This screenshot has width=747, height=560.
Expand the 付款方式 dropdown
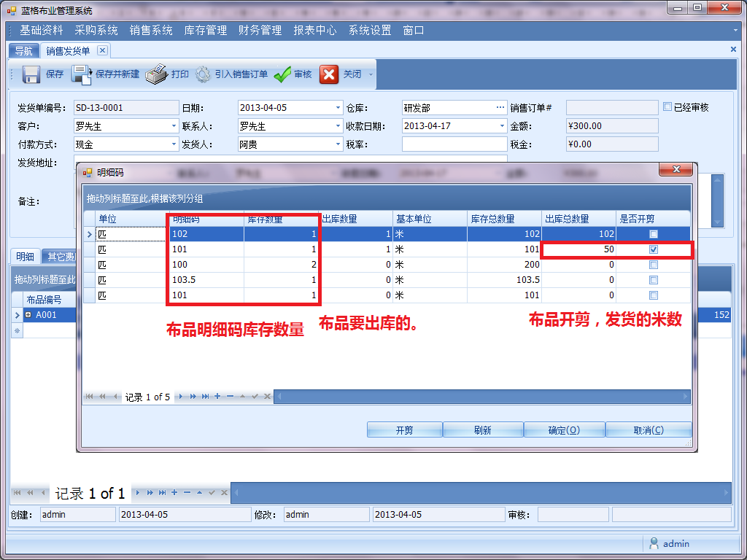(x=174, y=144)
